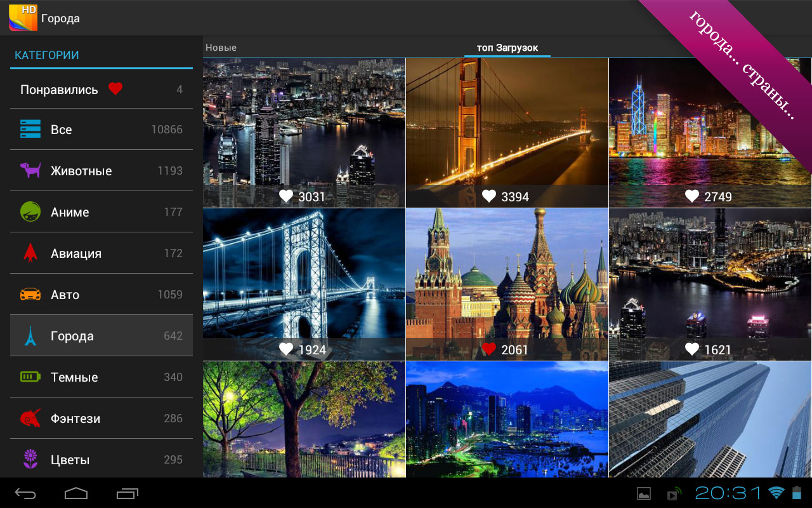Open the night park tree wallpaper
Image resolution: width=812 pixels, height=508 pixels.
point(304,420)
